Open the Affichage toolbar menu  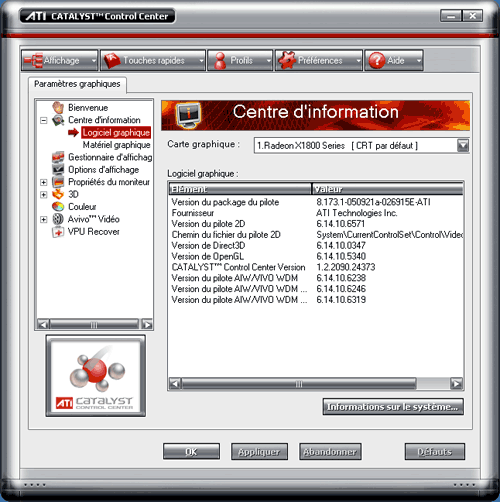(60, 60)
